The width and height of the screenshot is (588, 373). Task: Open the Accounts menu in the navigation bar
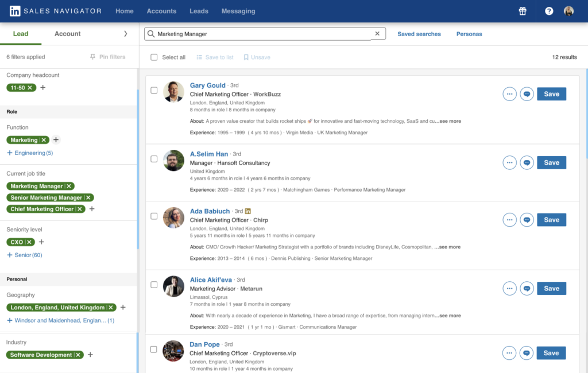161,10
